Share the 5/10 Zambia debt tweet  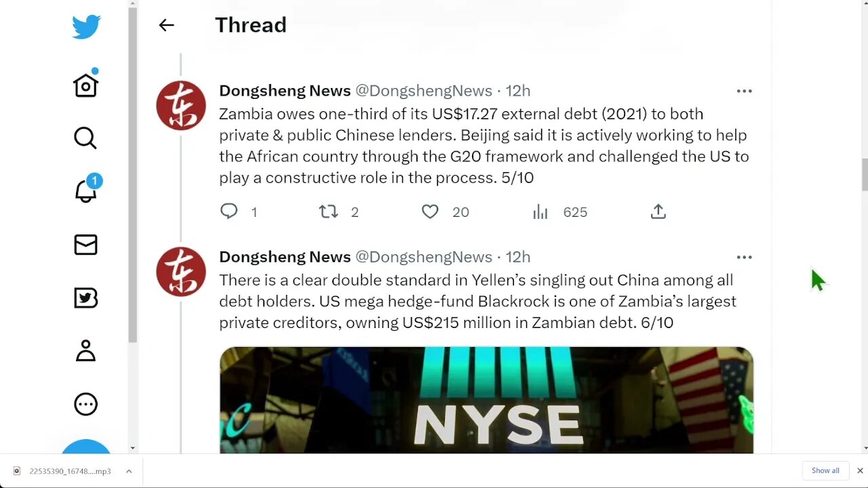point(658,212)
